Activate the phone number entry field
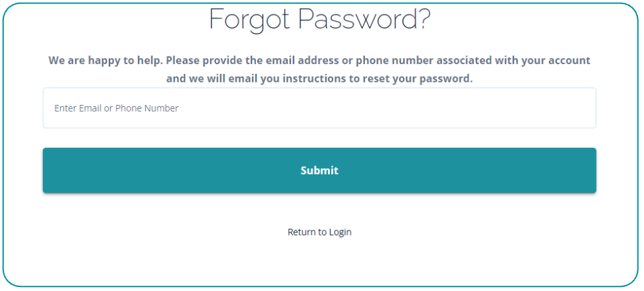The height and width of the screenshot is (291, 644). [x=319, y=108]
